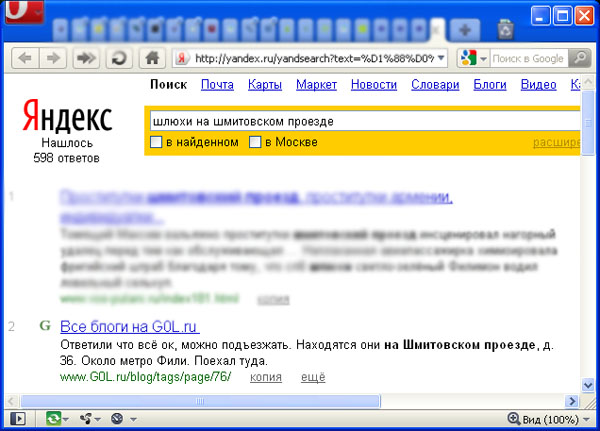Open the closed tabs trash bin
600x431 pixels.
click(x=505, y=29)
